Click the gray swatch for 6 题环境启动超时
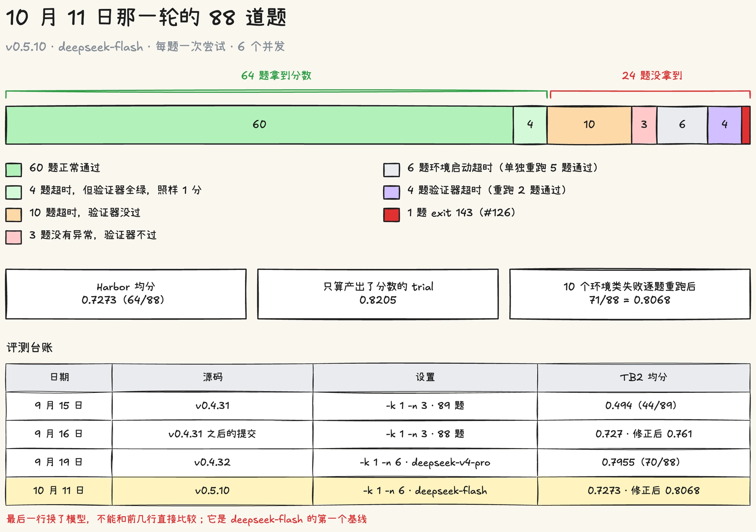Image resolution: width=756 pixels, height=532 pixels. coord(391,170)
